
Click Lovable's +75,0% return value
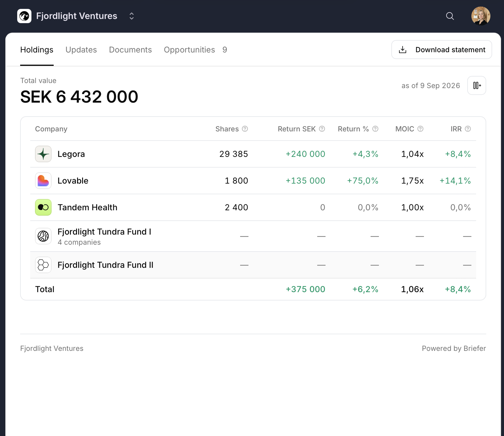[363, 181]
